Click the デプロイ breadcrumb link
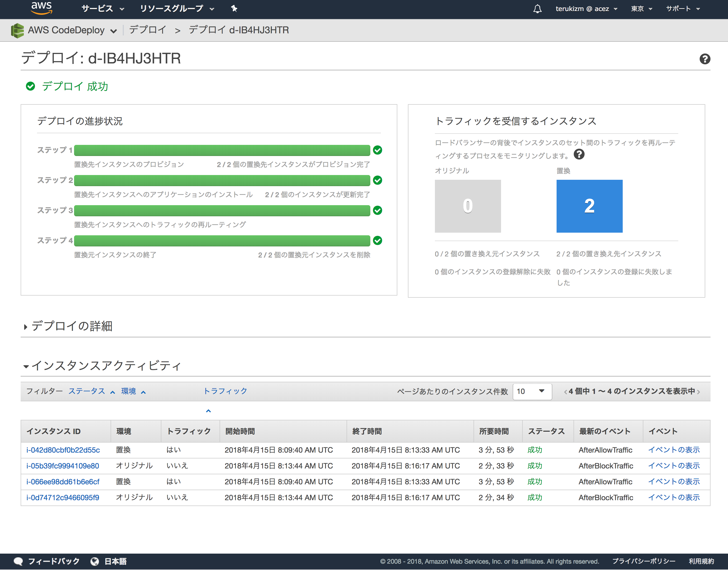 [148, 30]
